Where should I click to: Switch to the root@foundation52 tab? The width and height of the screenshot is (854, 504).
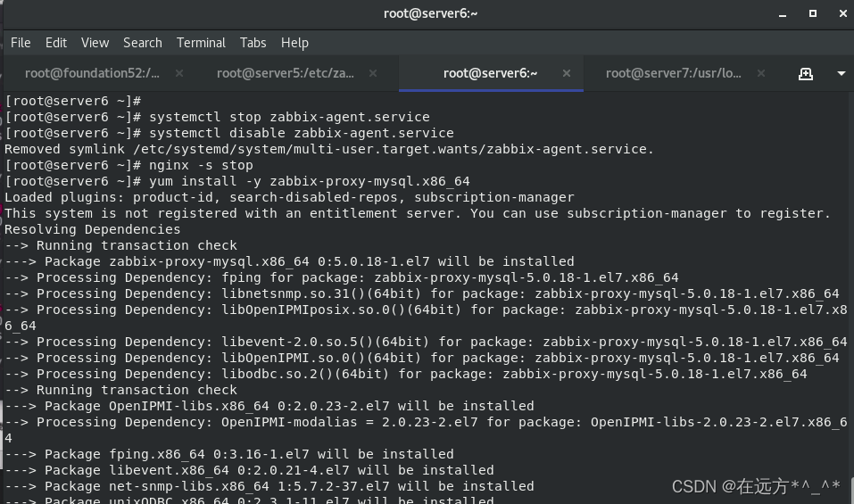click(x=92, y=73)
